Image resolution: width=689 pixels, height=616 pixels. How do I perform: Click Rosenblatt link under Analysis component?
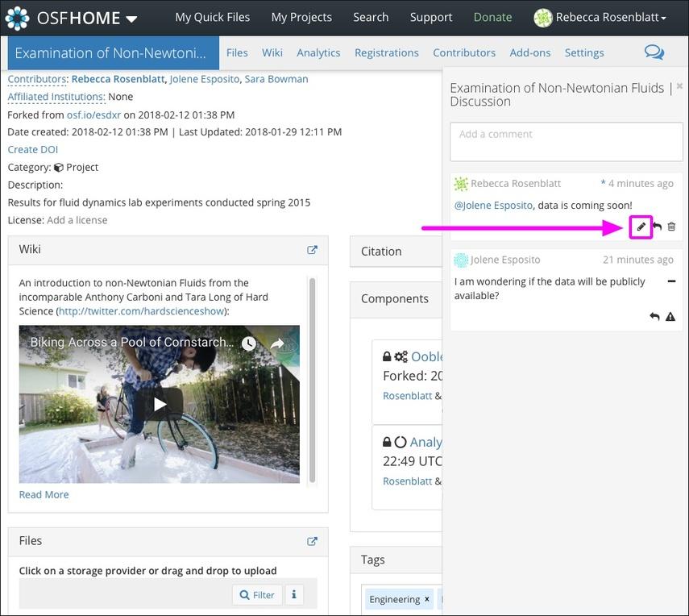pyautogui.click(x=407, y=481)
